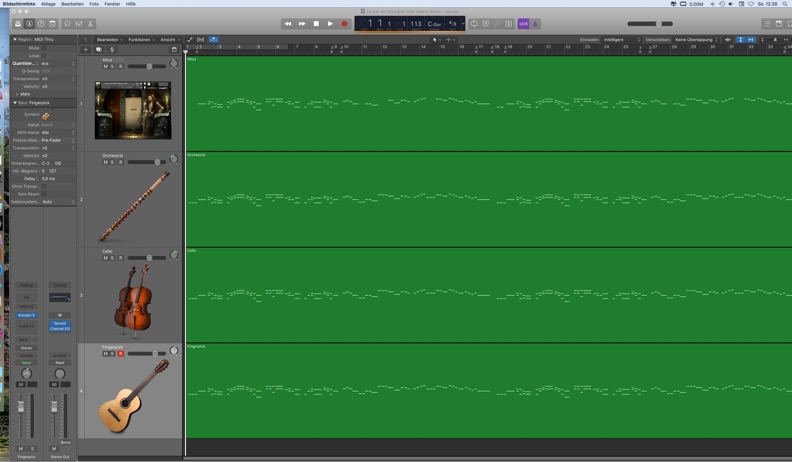Solo the Orchestral track
The width and height of the screenshot is (792, 462).
[x=112, y=162]
